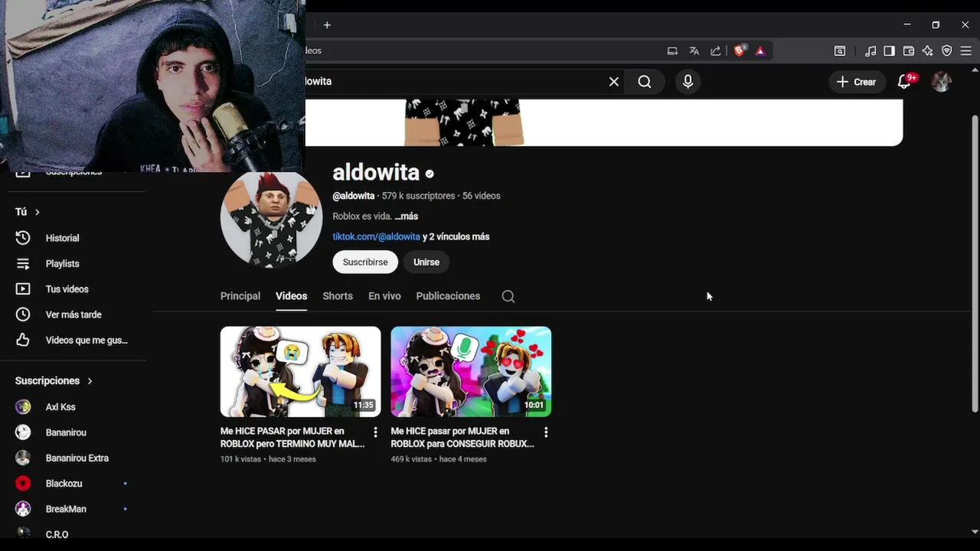Open Brave Rewards triangle icon
The image size is (980, 551).
pyautogui.click(x=760, y=51)
